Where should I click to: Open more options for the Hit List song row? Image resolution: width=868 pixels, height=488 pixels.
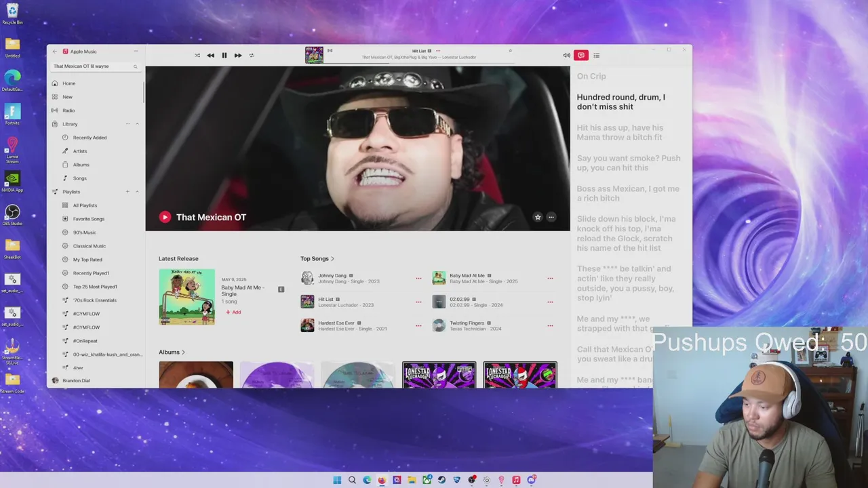[418, 302]
